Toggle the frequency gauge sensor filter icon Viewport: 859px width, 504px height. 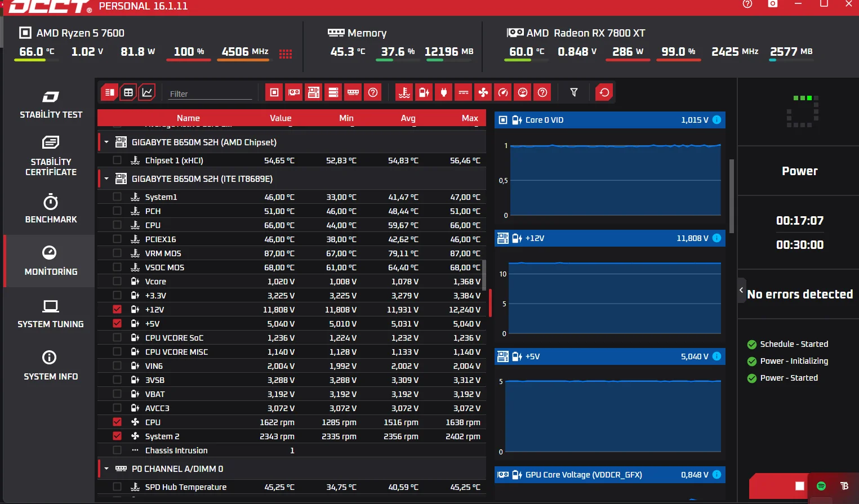pos(503,92)
